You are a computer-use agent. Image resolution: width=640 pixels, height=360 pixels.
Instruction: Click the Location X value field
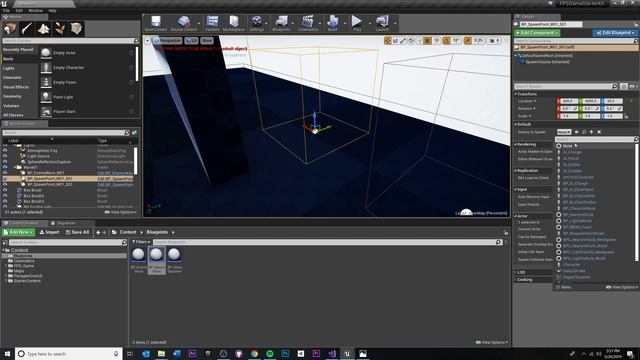tap(568, 101)
